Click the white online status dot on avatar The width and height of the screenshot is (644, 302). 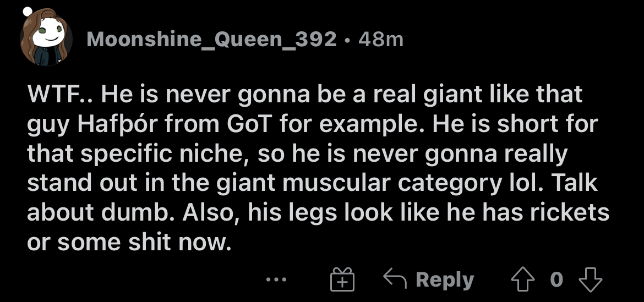pos(28,12)
